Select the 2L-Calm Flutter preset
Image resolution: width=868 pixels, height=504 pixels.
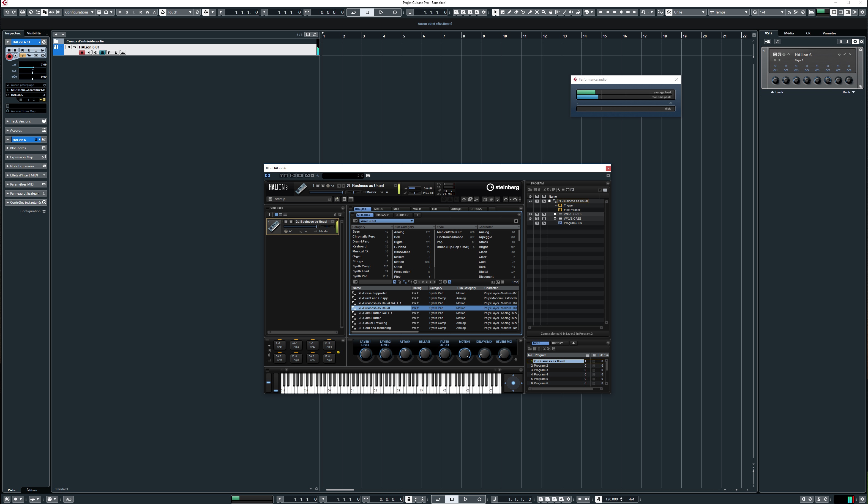[x=370, y=318]
